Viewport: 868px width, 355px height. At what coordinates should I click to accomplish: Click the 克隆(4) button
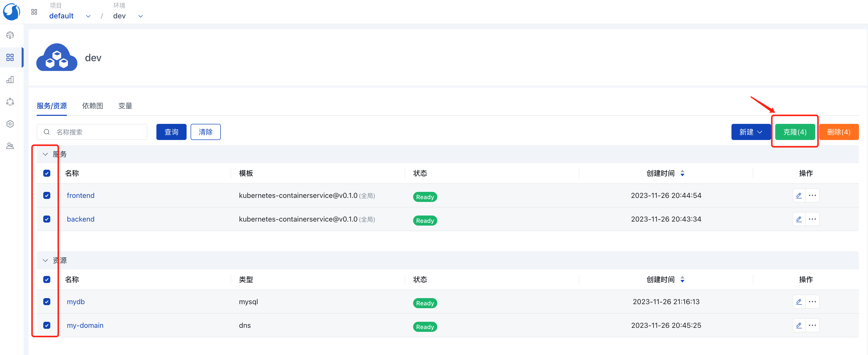click(x=795, y=132)
